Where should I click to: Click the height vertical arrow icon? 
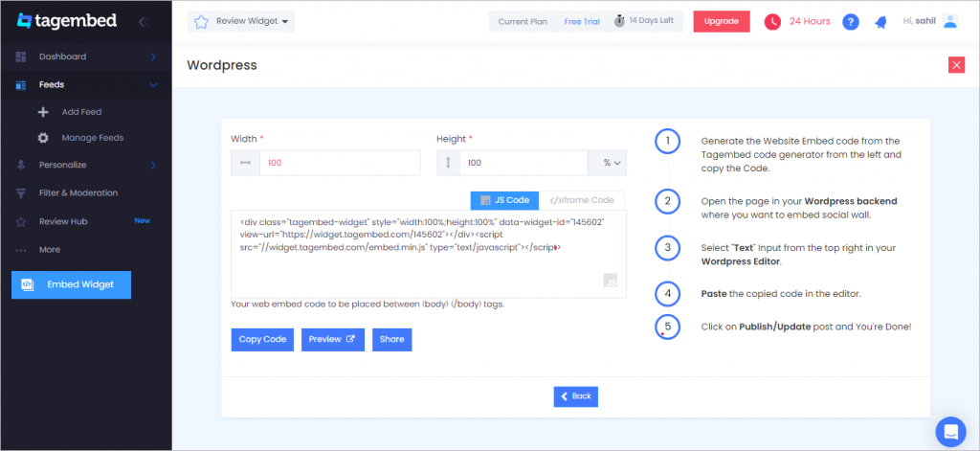(x=448, y=163)
